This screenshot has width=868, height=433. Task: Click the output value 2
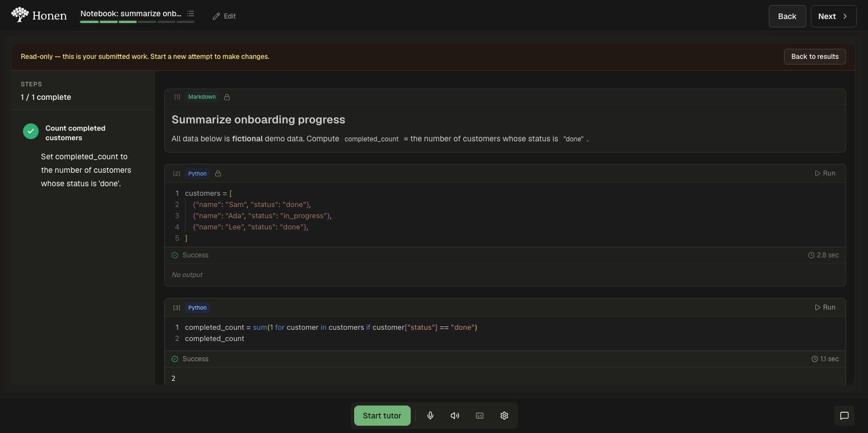(x=173, y=379)
